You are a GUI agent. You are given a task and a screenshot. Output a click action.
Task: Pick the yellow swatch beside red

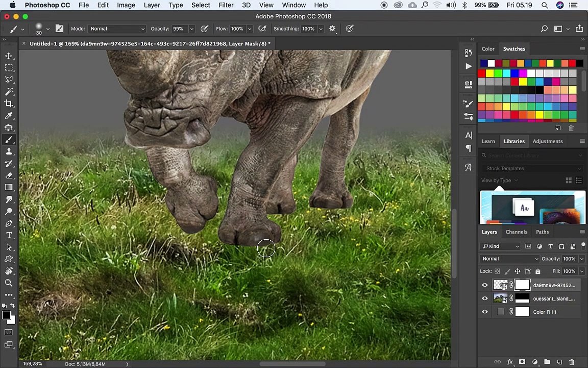tap(490, 73)
